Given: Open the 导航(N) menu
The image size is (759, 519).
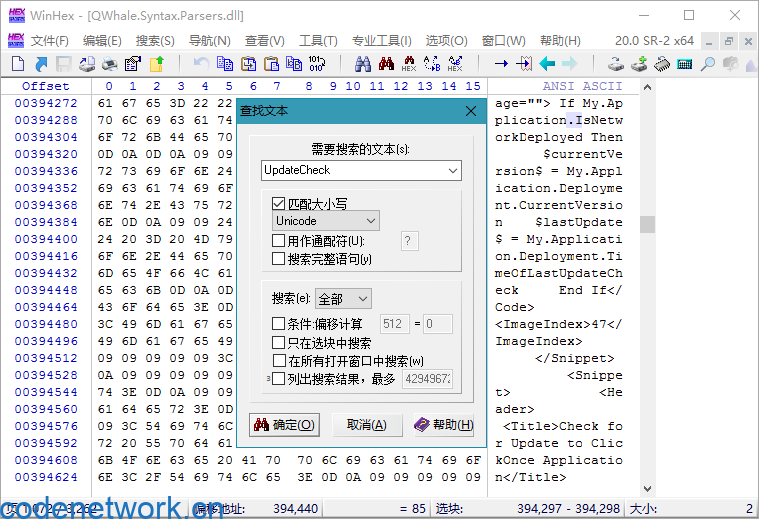Looking at the screenshot, I should point(210,41).
